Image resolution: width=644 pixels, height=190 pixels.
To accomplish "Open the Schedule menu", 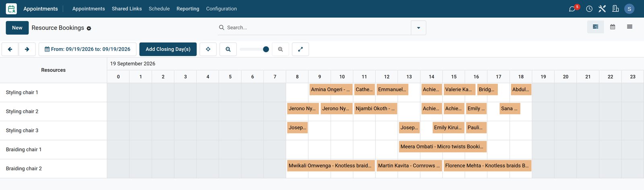I will (159, 8).
